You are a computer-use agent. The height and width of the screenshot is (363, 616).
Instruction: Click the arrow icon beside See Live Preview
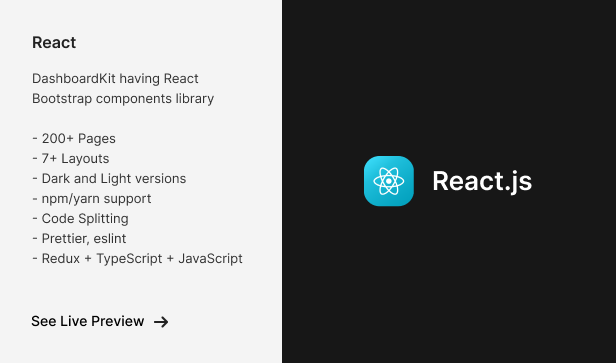point(161,322)
